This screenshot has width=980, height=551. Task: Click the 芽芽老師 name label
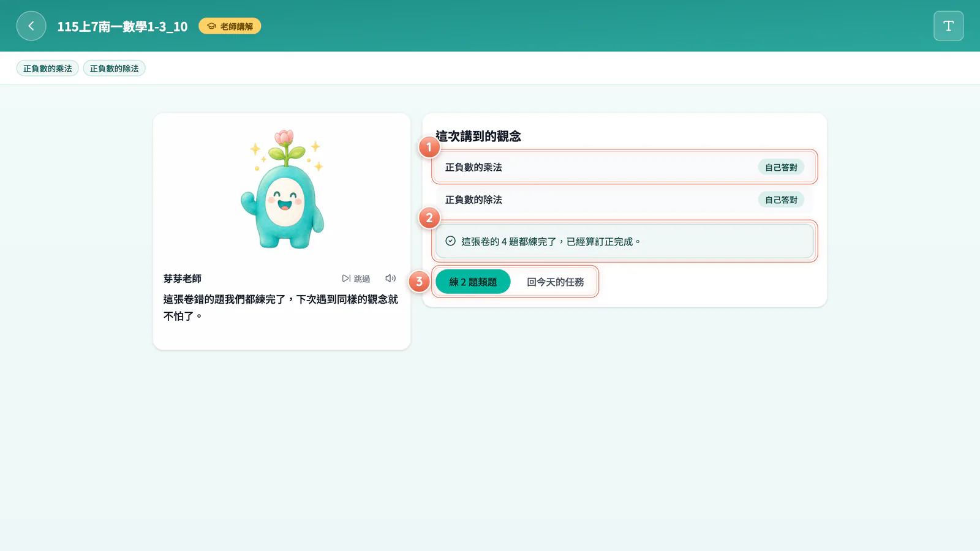(183, 279)
